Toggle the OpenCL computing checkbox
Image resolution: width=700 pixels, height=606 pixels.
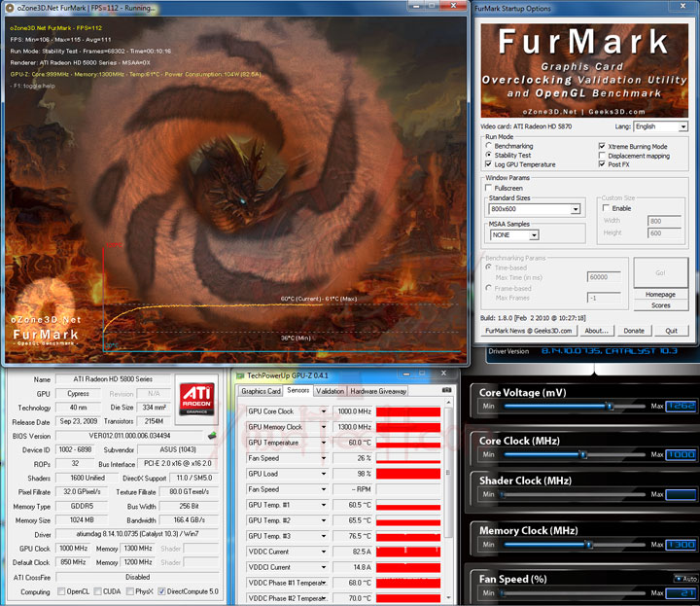coord(61,591)
